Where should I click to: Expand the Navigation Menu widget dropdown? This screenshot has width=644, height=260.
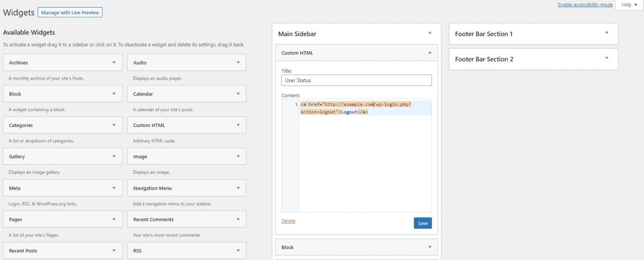coord(238,187)
